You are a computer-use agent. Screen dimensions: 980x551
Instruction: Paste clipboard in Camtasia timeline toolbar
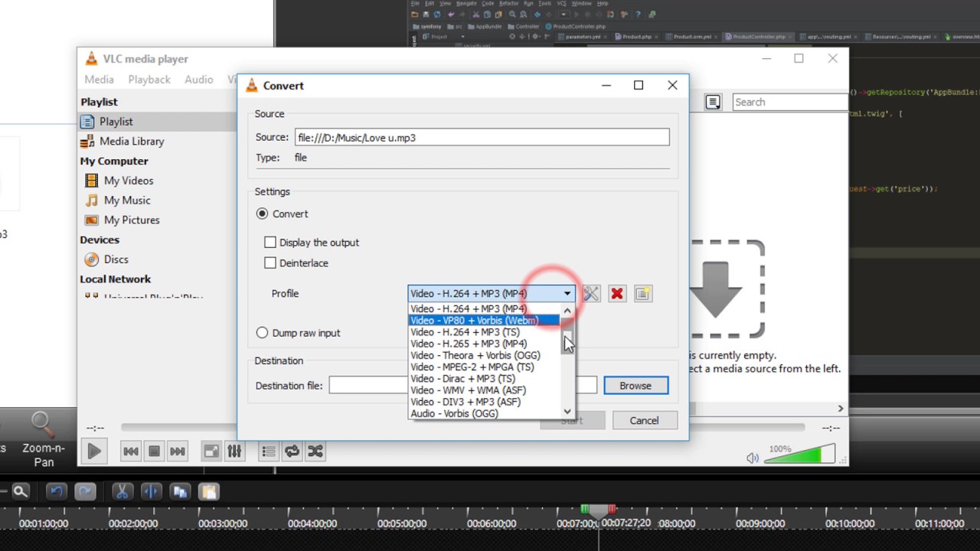click(209, 492)
